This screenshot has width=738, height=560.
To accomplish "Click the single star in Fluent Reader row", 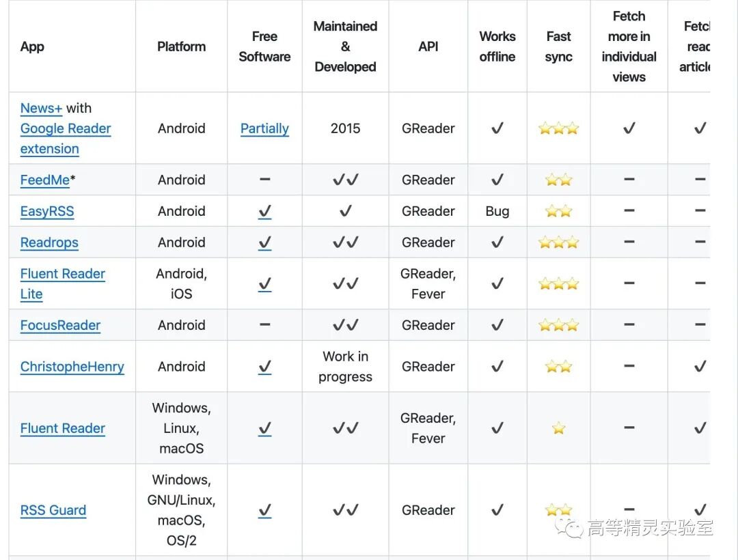I will [558, 428].
